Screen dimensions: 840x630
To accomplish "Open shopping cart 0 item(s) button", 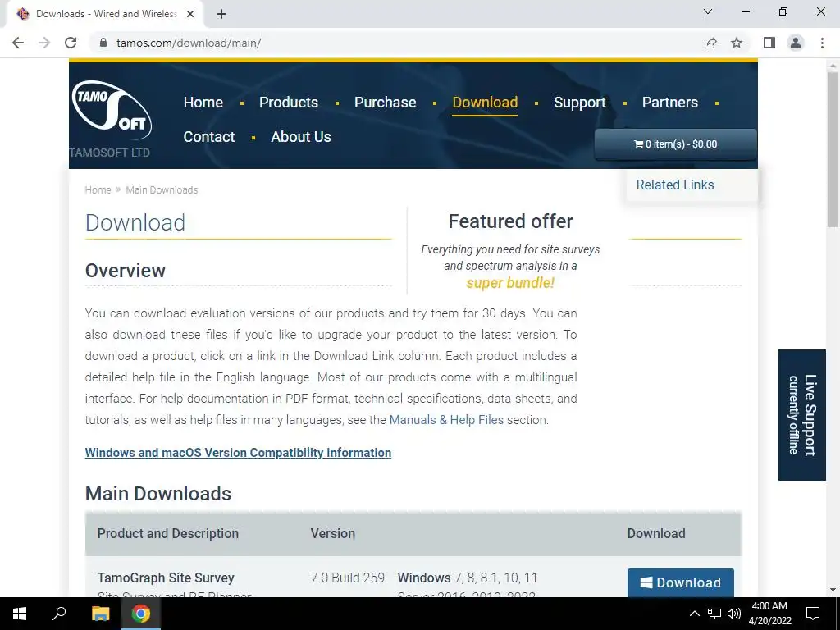I will 675,144.
